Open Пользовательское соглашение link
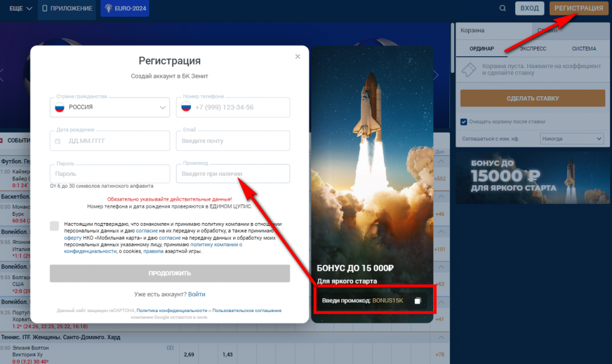 247,311
